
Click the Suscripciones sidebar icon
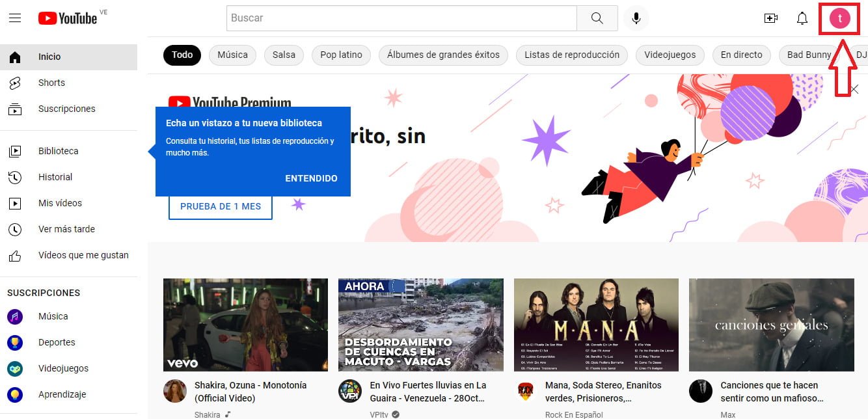(15, 109)
